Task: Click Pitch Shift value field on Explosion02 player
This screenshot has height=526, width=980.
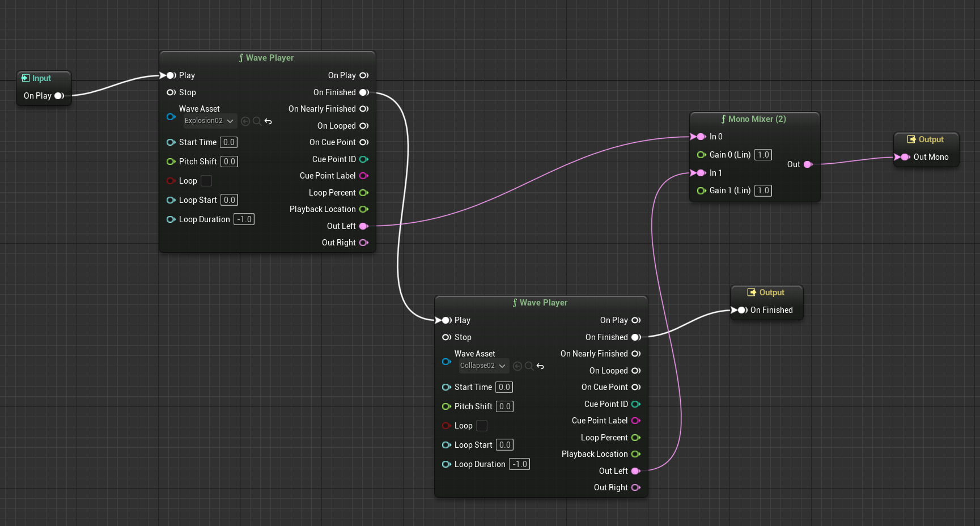Action: click(229, 162)
